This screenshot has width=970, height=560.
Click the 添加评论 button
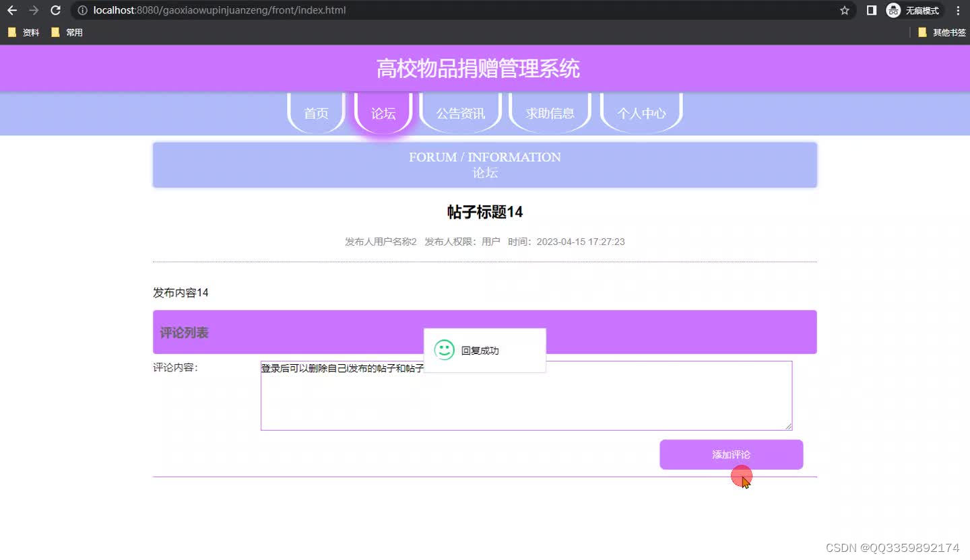731,454
